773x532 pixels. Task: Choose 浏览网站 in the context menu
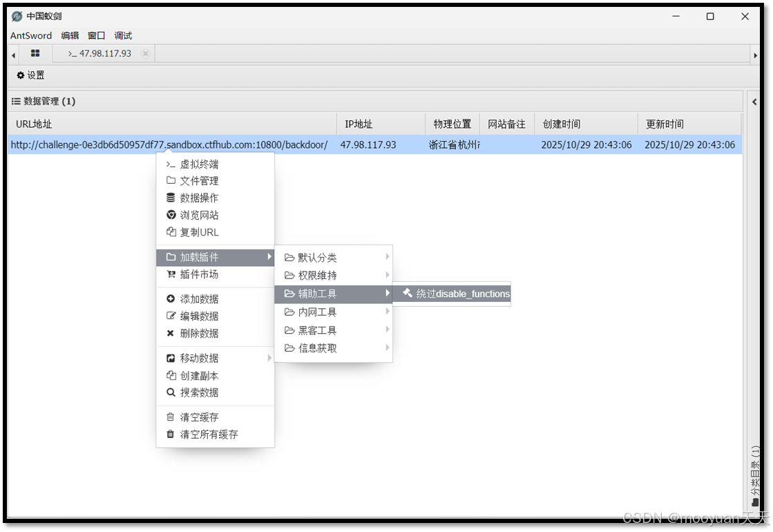pos(215,215)
